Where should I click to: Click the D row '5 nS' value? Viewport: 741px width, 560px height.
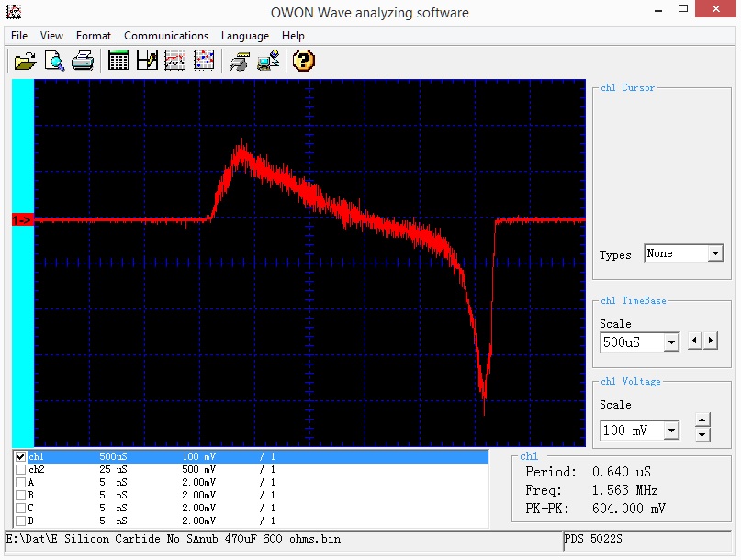[113, 521]
